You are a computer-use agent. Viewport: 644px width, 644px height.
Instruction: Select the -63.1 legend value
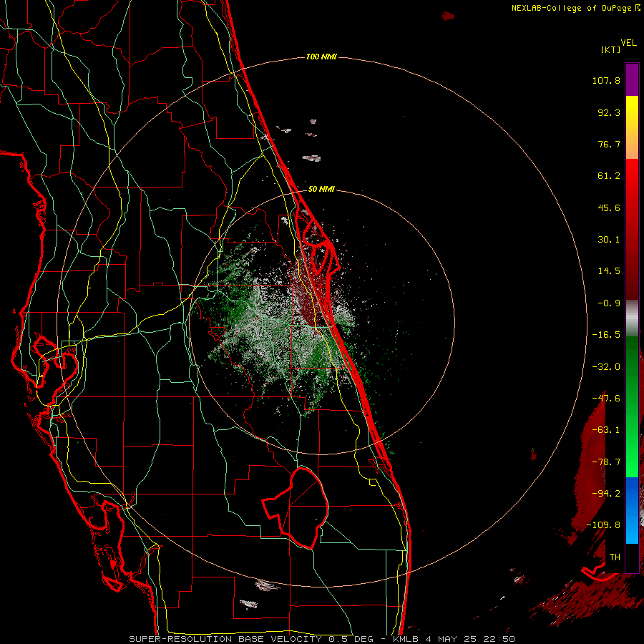[x=606, y=430]
